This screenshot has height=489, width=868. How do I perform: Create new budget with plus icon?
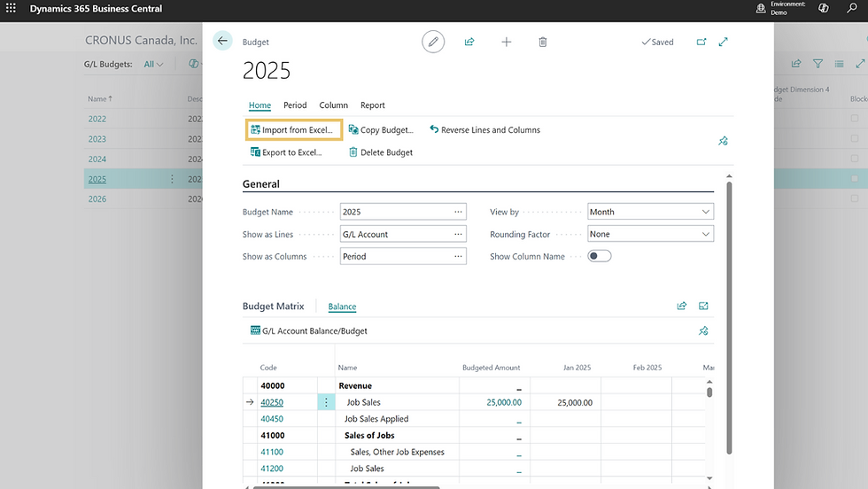pos(506,42)
